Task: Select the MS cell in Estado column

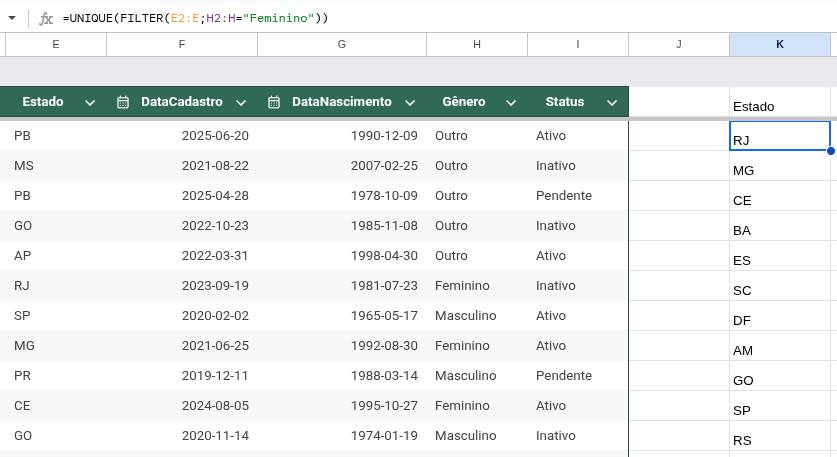Action: [x=56, y=166]
